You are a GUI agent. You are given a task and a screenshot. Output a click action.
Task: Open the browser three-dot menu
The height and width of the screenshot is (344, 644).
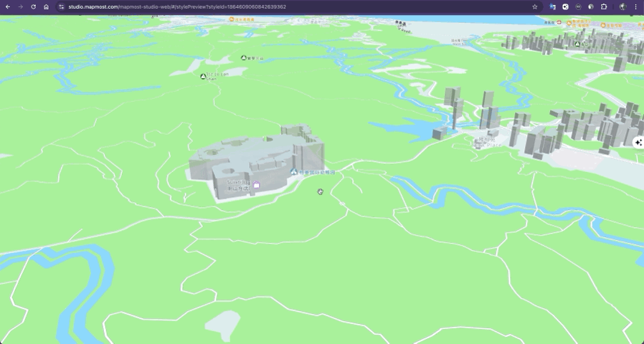click(x=636, y=7)
